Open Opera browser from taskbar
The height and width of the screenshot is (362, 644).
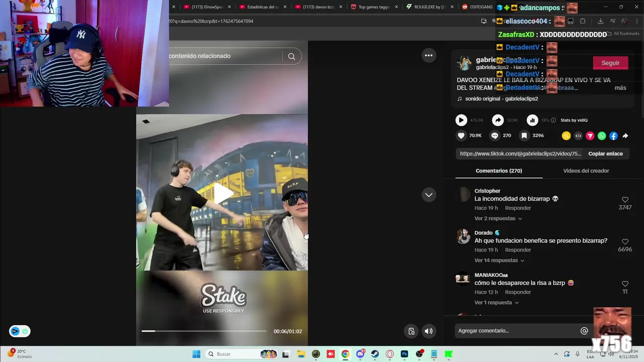pyautogui.click(x=389, y=354)
